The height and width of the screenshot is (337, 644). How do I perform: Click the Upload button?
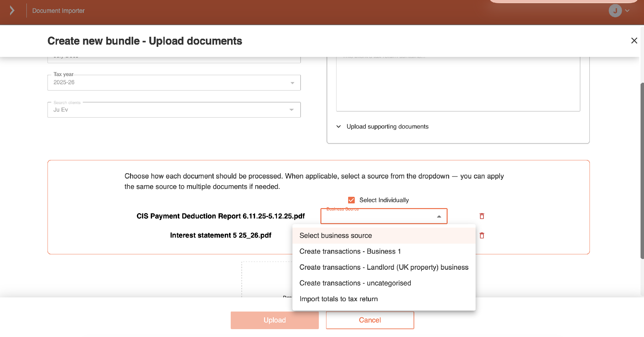coord(274,320)
